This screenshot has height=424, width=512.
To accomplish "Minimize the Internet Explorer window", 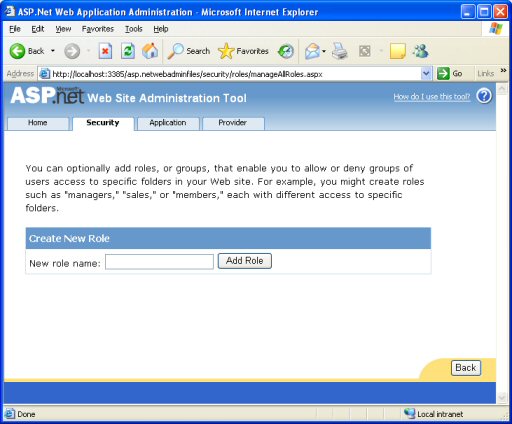I will pos(467,12).
